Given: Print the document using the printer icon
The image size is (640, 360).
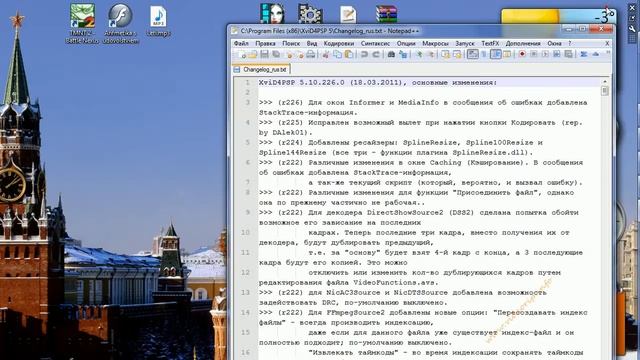Looking at the screenshot, I should tap(311, 54).
